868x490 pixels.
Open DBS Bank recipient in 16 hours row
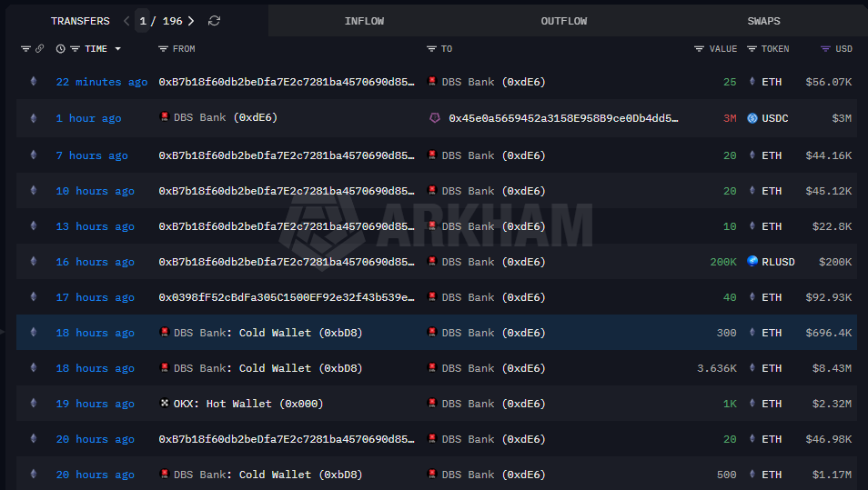[493, 262]
